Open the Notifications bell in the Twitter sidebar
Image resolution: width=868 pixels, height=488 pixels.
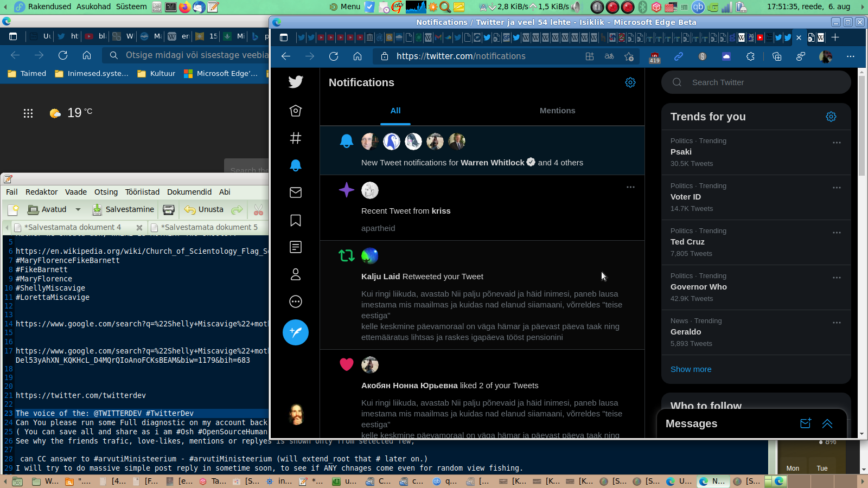(x=296, y=165)
